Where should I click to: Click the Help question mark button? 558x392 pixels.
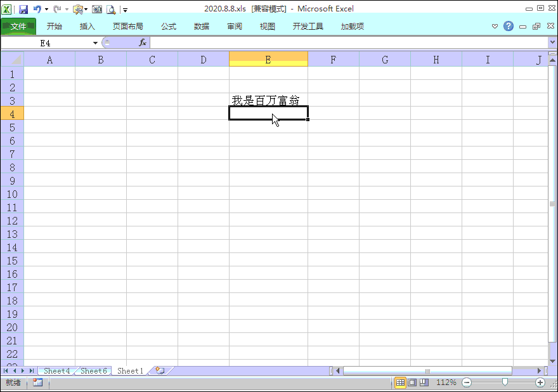[x=508, y=26]
